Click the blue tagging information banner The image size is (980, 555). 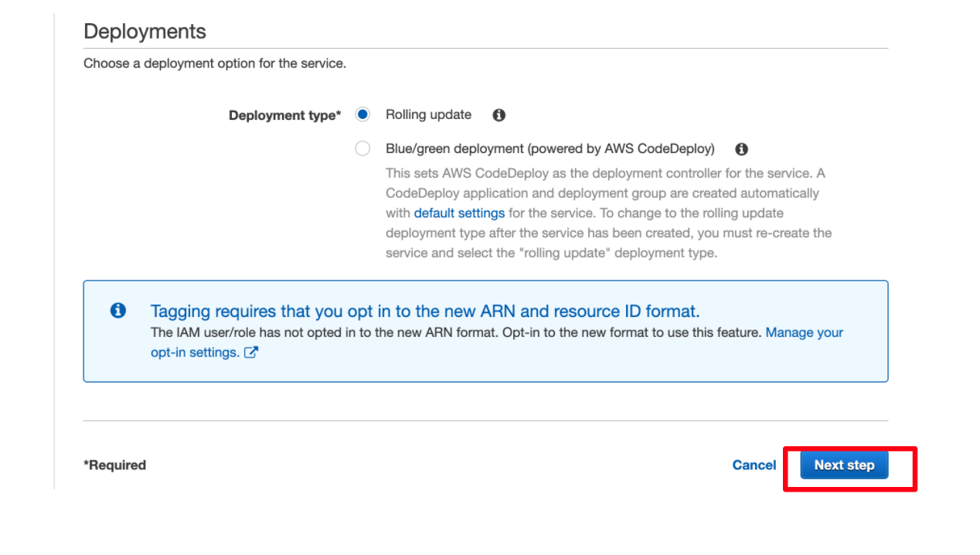(x=485, y=331)
